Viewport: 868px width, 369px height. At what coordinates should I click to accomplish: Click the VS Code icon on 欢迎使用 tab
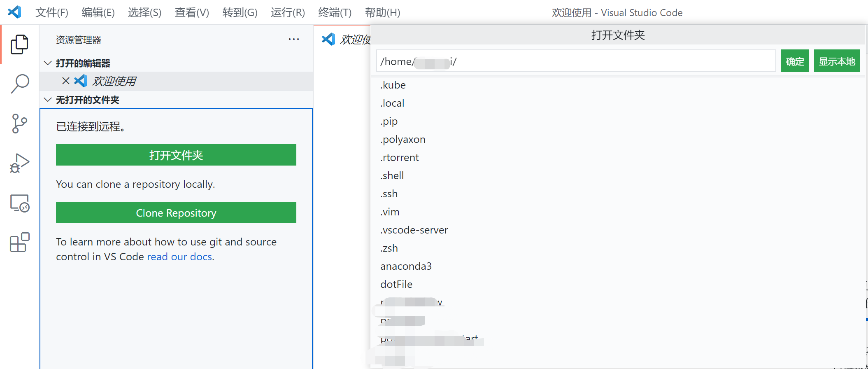coord(328,39)
